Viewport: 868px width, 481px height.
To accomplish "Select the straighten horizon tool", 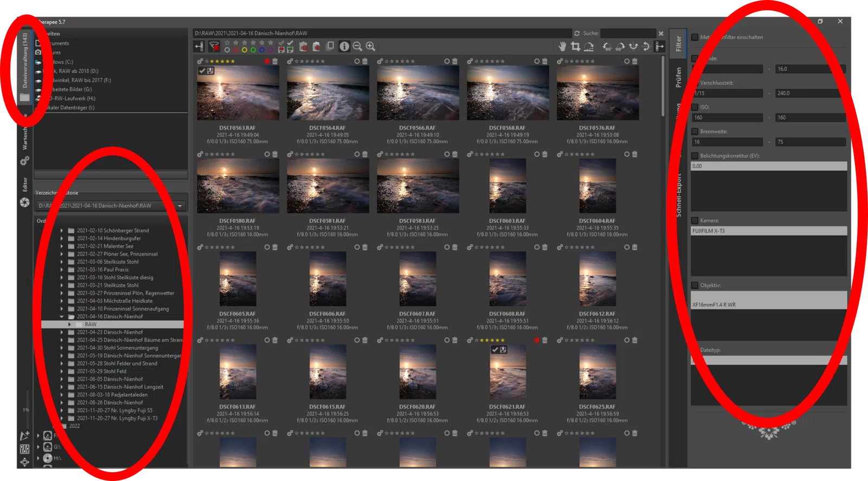I will tap(589, 47).
